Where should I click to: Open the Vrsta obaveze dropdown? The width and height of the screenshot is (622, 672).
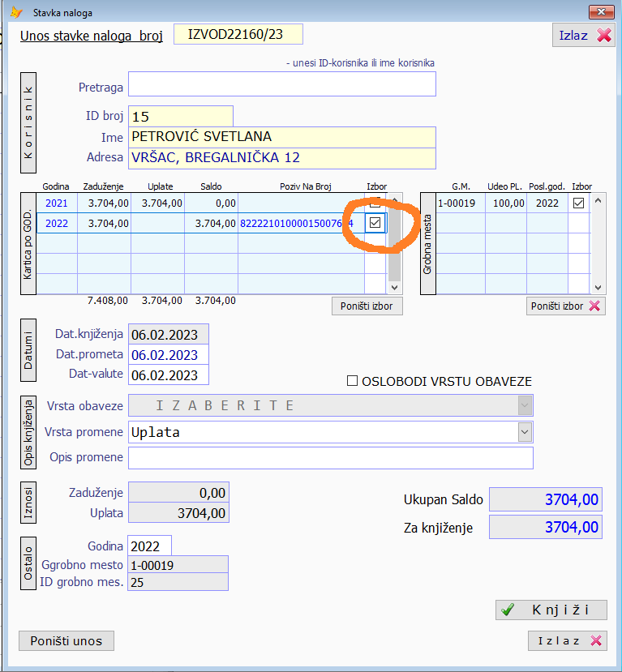(525, 405)
